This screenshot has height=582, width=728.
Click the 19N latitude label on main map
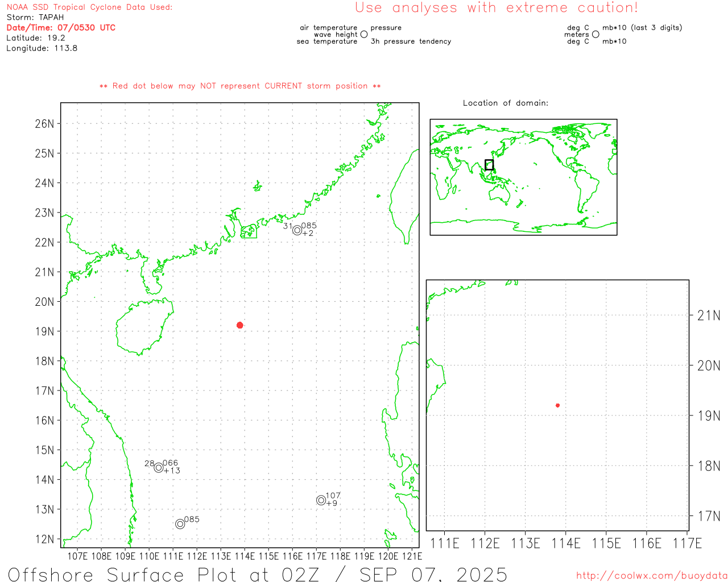(45, 331)
